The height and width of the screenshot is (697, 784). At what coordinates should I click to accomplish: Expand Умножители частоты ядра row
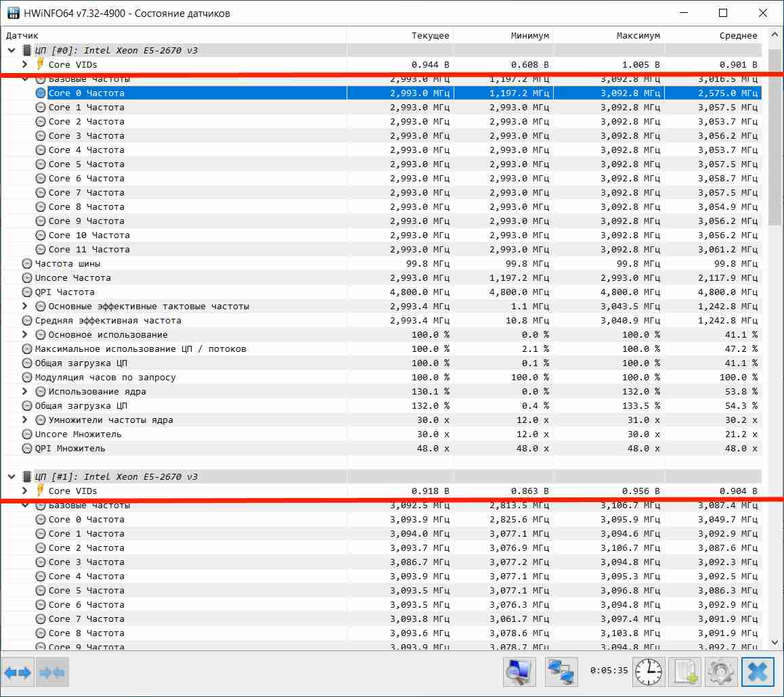point(25,420)
